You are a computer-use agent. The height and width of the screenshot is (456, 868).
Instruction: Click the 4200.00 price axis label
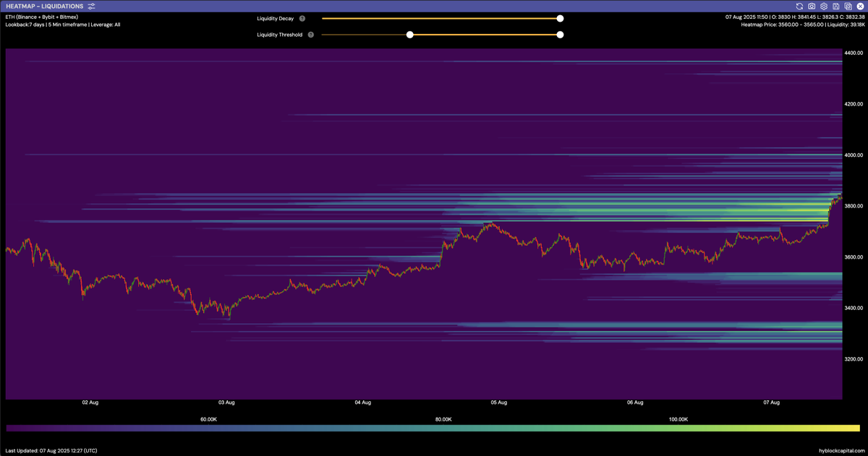pos(854,104)
